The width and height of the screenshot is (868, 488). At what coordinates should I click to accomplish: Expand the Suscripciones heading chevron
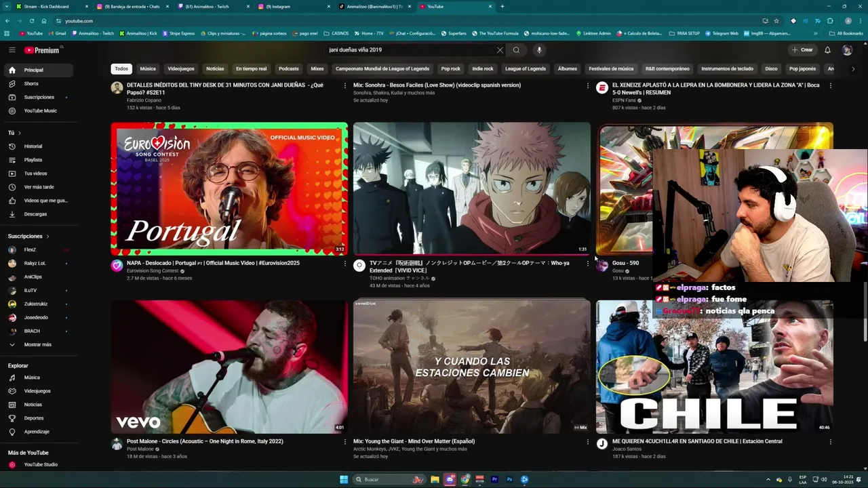[47, 237]
